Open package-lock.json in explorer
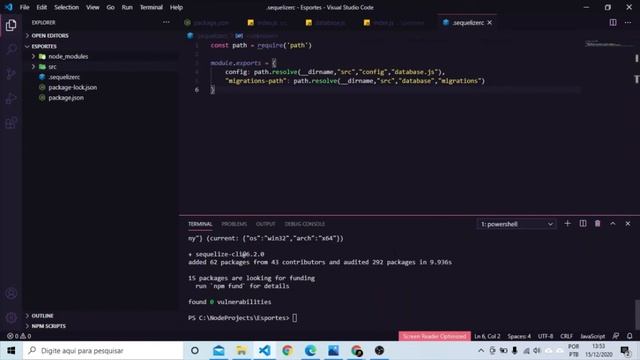 pyautogui.click(x=72, y=87)
